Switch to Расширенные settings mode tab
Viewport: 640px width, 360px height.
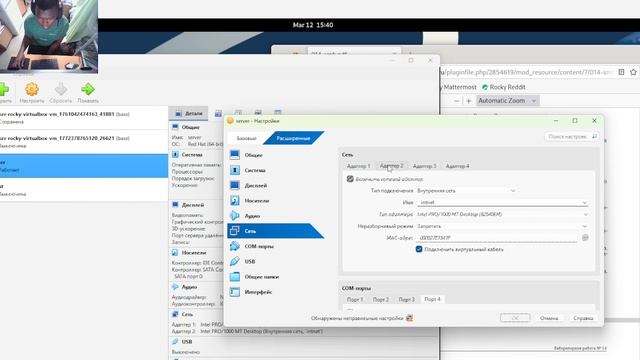point(293,138)
